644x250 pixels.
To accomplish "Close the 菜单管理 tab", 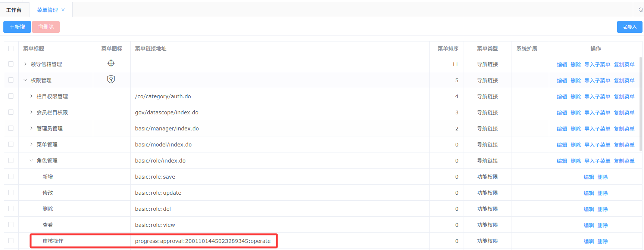I will 63,10.
